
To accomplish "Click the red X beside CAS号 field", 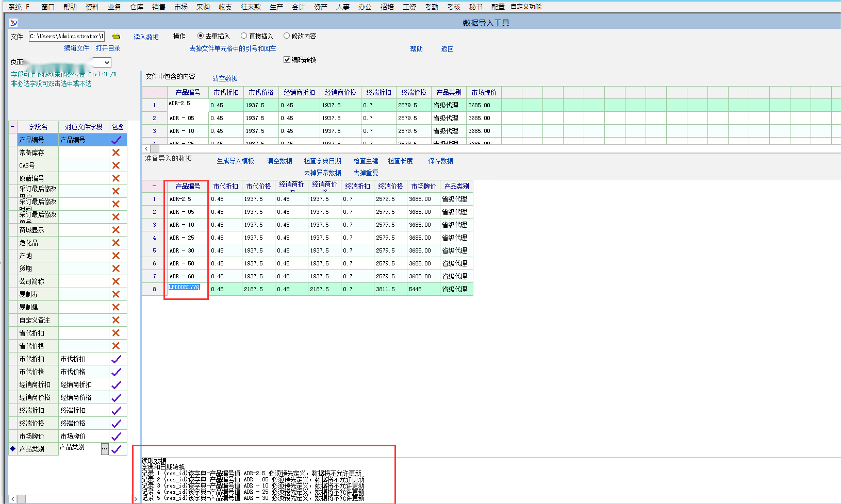I will [x=116, y=165].
